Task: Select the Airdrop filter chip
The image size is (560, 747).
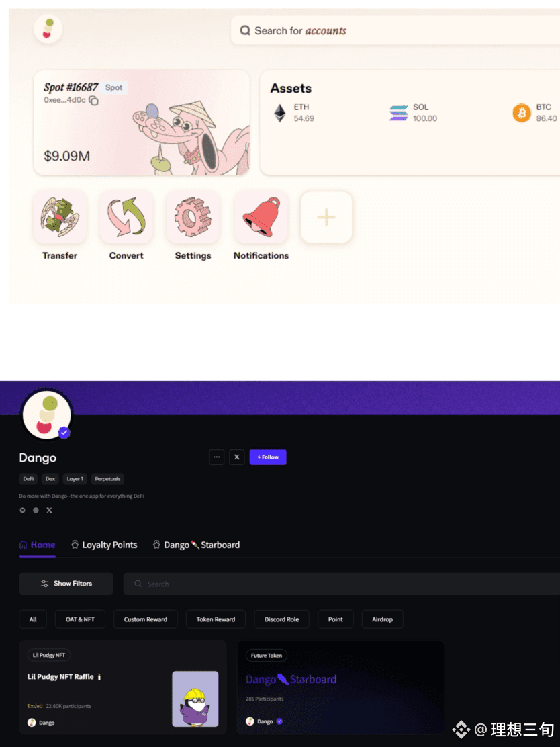Action: (382, 619)
